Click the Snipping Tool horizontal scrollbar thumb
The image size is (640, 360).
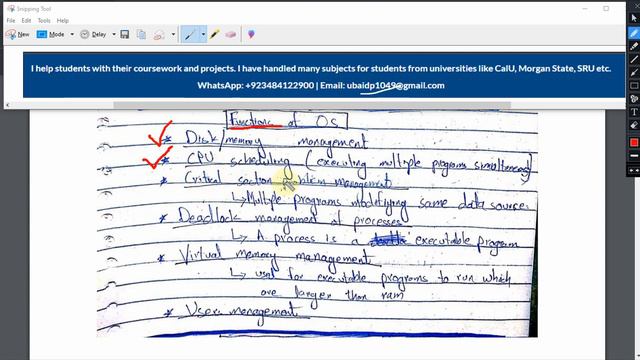pos(312,105)
